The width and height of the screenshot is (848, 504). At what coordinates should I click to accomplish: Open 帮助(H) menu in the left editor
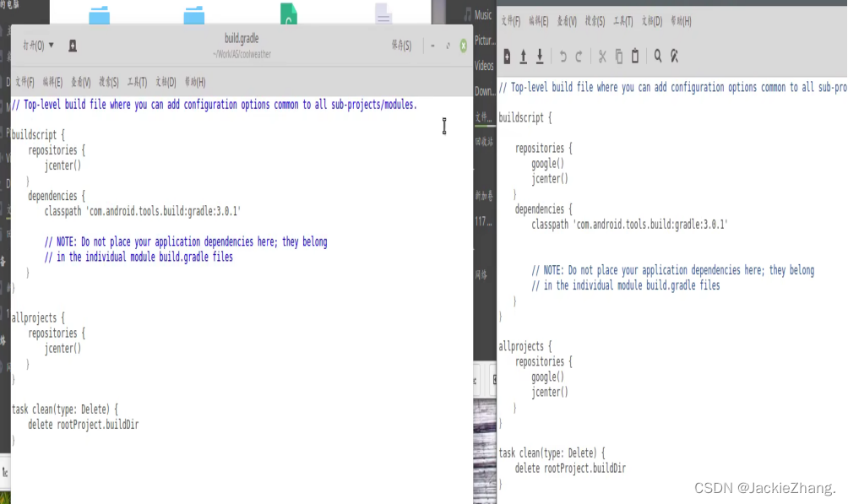click(x=195, y=82)
